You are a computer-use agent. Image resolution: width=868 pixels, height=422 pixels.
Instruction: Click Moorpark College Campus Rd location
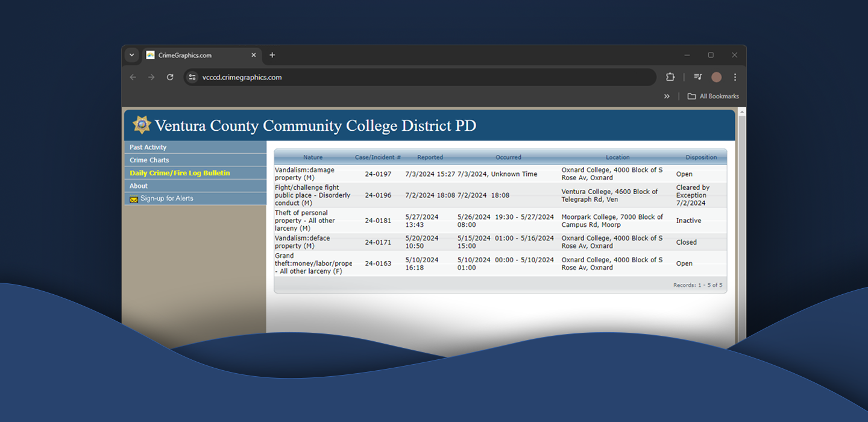pos(612,221)
